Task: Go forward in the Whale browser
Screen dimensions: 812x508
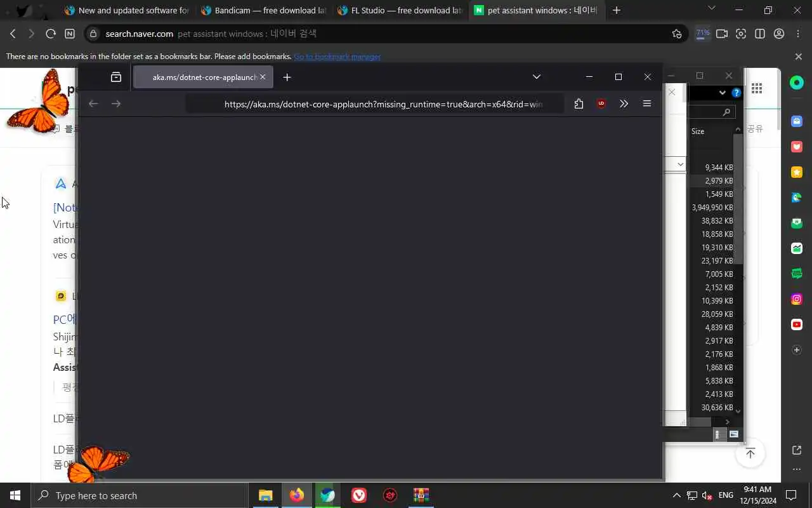Action: 32,34
